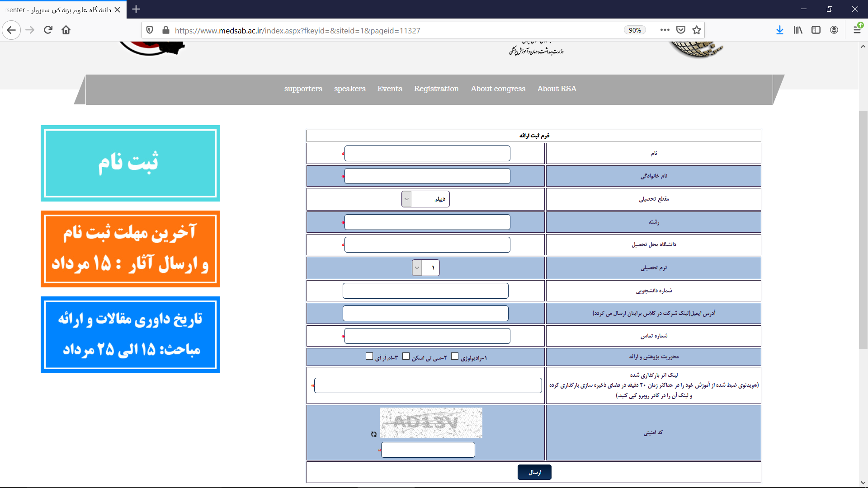The height and width of the screenshot is (488, 868).
Task: Click the 90% zoom level indicator
Action: click(x=635, y=30)
